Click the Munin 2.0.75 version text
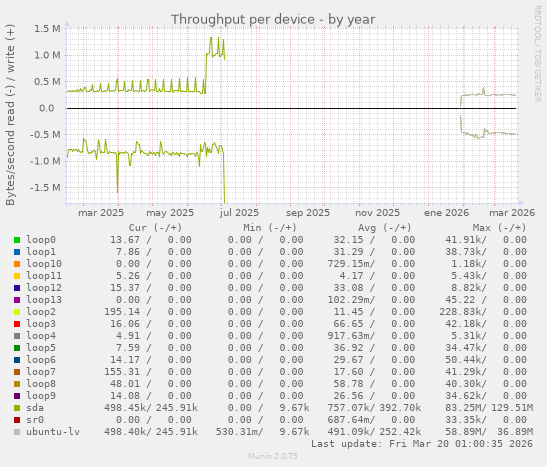Screen dimensions: 547x467 tap(273, 456)
